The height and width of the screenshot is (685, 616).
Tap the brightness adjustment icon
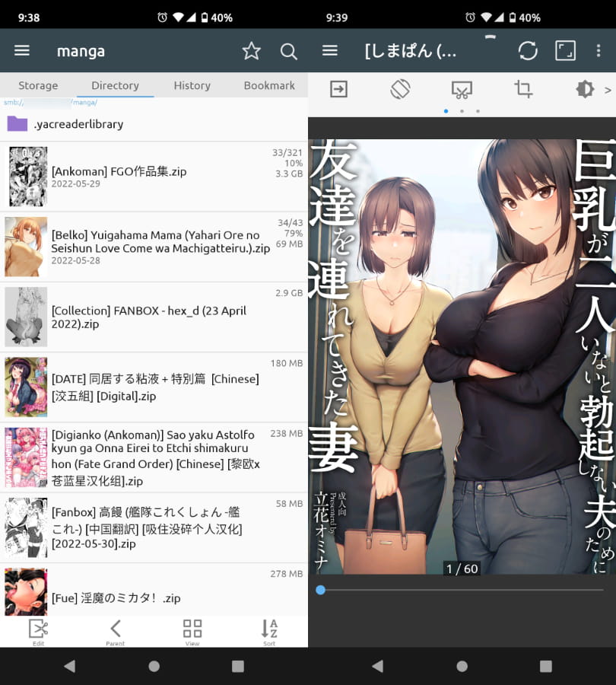click(x=585, y=89)
